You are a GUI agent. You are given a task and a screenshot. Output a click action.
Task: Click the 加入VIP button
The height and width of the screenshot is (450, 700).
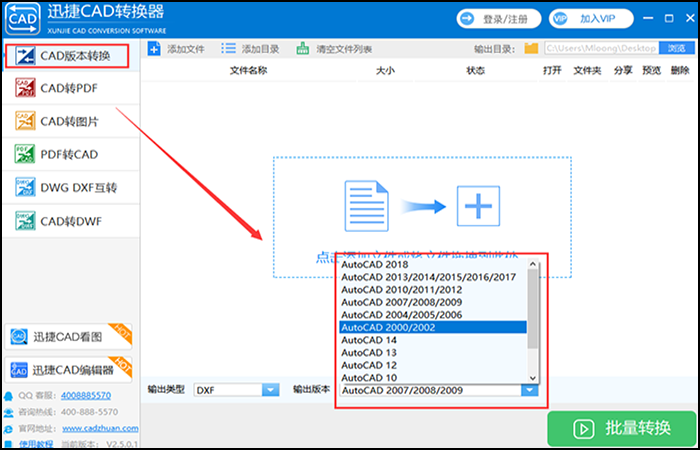point(591,19)
